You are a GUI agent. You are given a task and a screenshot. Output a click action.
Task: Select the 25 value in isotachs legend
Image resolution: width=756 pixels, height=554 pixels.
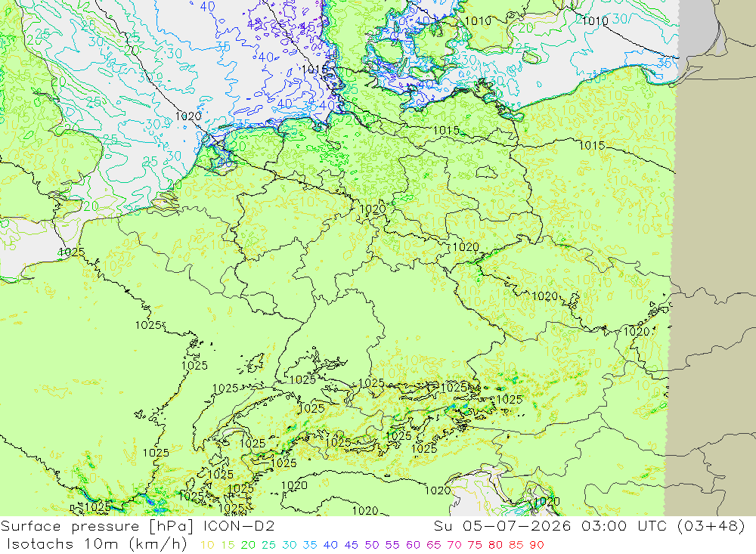(269, 545)
